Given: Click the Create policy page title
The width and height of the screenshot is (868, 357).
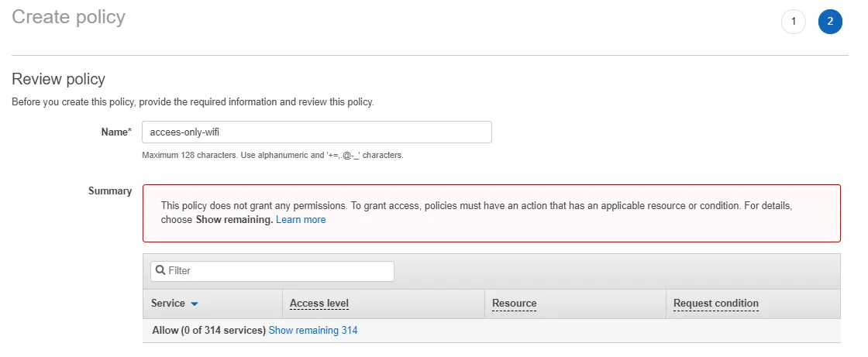Looking at the screenshot, I should 68,17.
